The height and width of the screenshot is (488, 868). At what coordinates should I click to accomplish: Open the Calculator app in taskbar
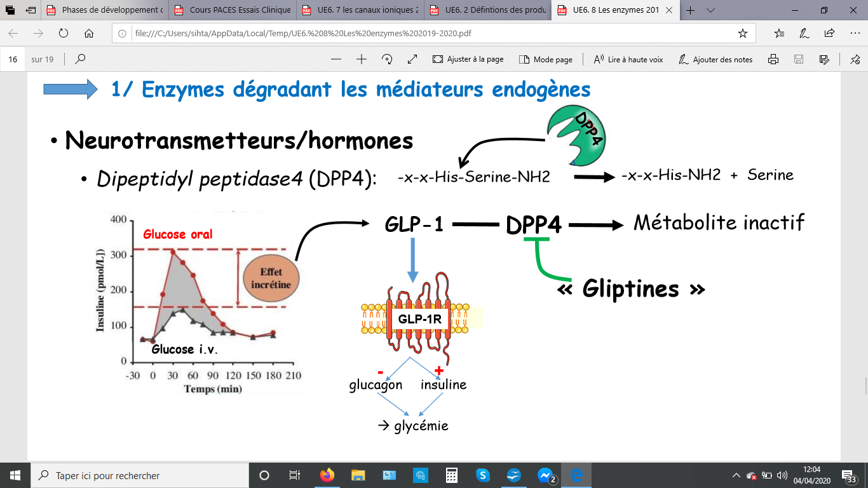coord(452,475)
